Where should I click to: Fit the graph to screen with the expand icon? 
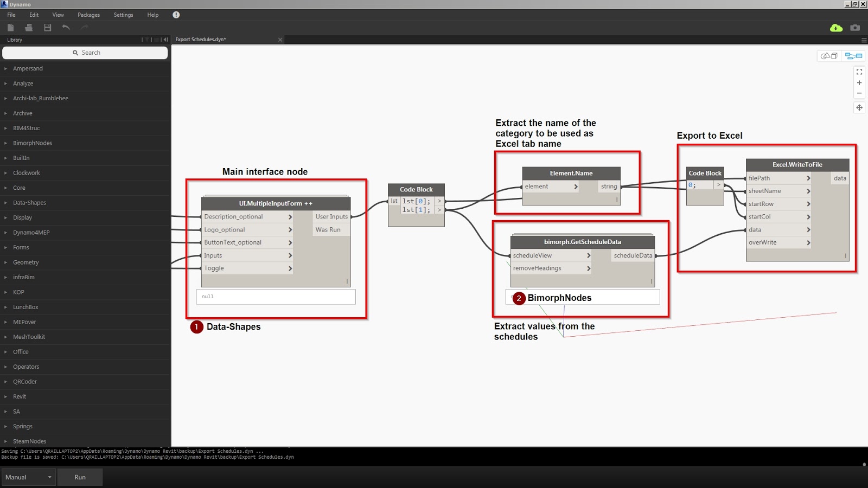coord(859,71)
